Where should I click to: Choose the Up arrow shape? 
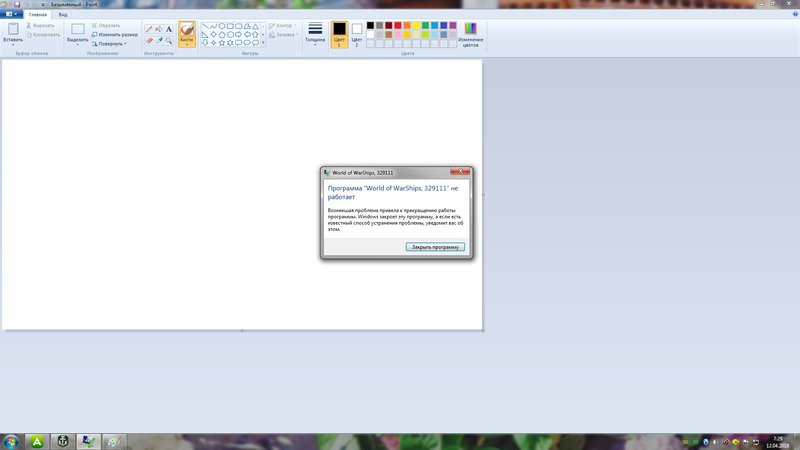tap(256, 35)
